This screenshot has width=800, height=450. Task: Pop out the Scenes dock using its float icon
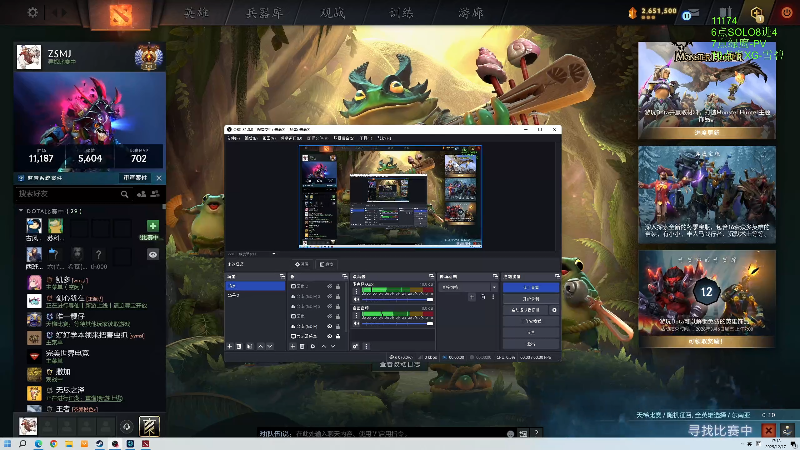(x=282, y=277)
